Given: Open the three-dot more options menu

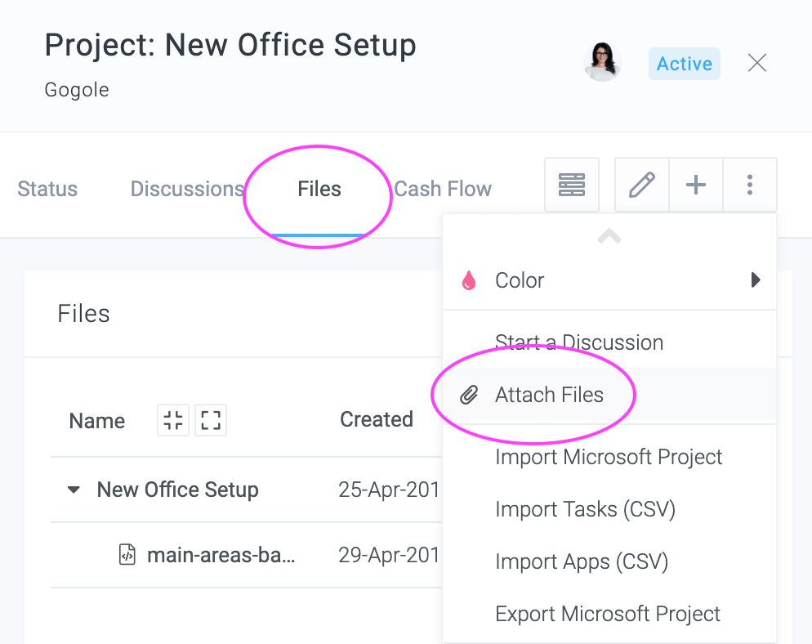Looking at the screenshot, I should point(749,185).
